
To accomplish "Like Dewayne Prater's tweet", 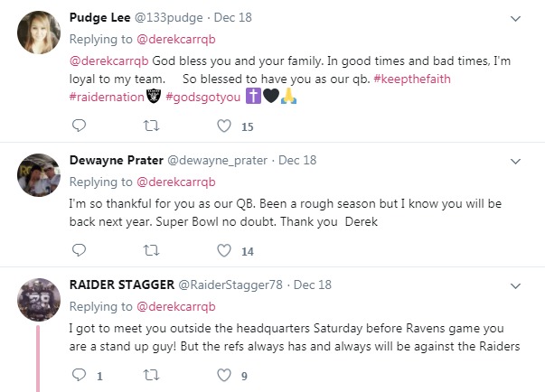I will coord(224,250).
